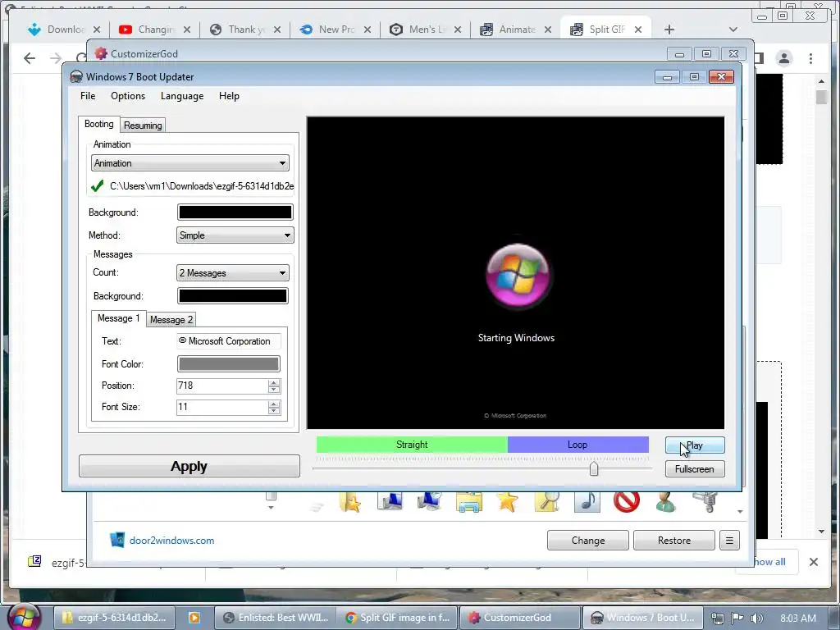The width and height of the screenshot is (840, 630).
Task: Decrease the Font Size with down arrow
Action: point(274,412)
